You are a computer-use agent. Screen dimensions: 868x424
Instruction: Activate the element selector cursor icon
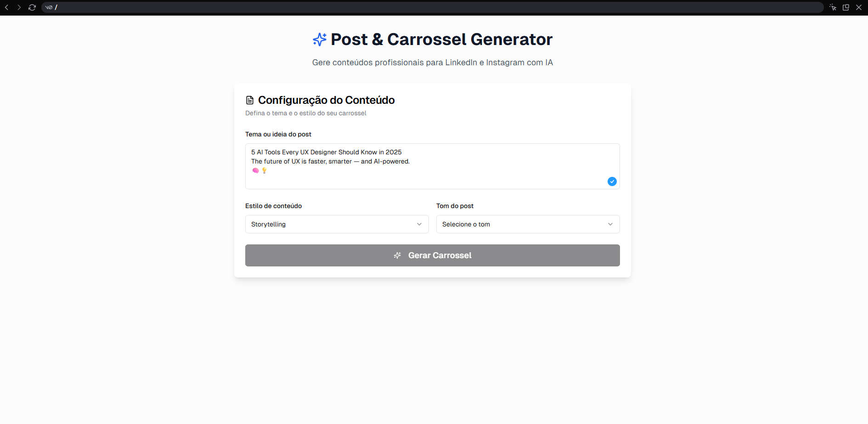coord(833,7)
